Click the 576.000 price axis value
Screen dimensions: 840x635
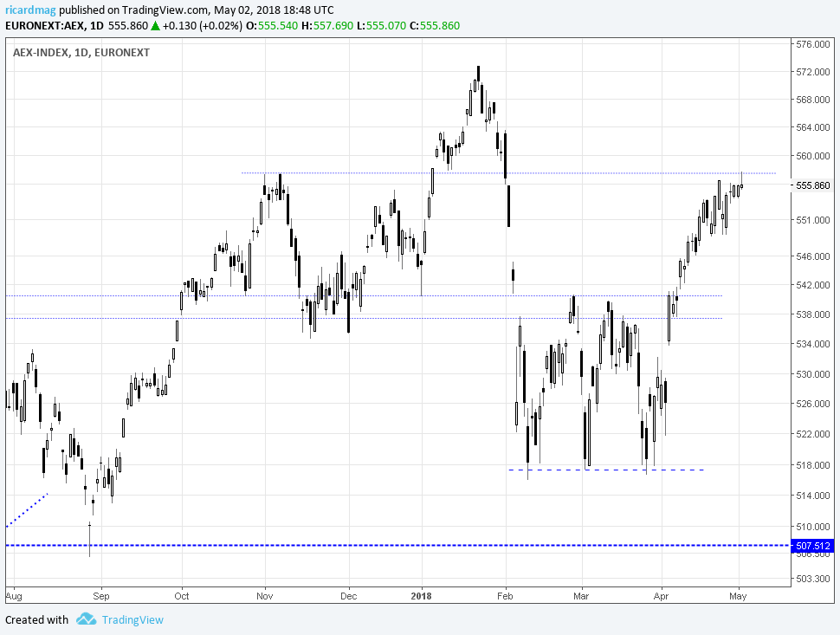pyautogui.click(x=813, y=44)
